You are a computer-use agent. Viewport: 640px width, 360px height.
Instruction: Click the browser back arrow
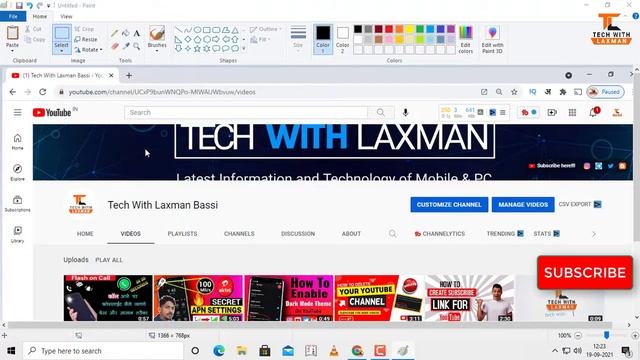tap(13, 92)
